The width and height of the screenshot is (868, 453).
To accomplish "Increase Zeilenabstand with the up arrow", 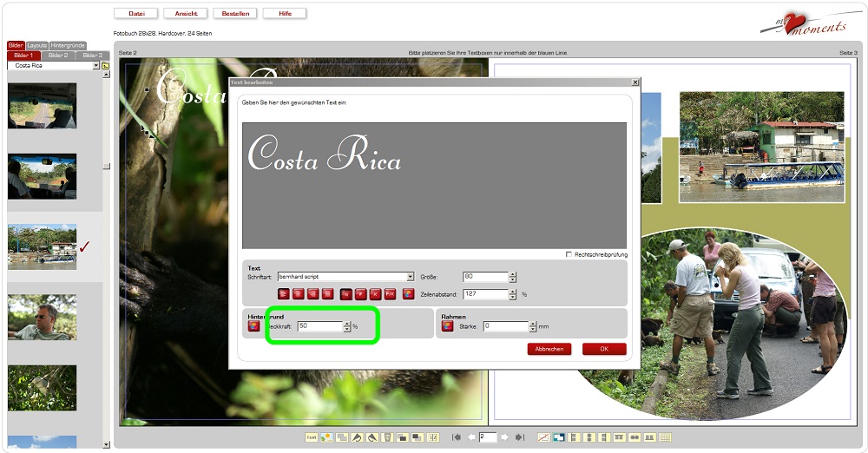I will click(x=513, y=292).
